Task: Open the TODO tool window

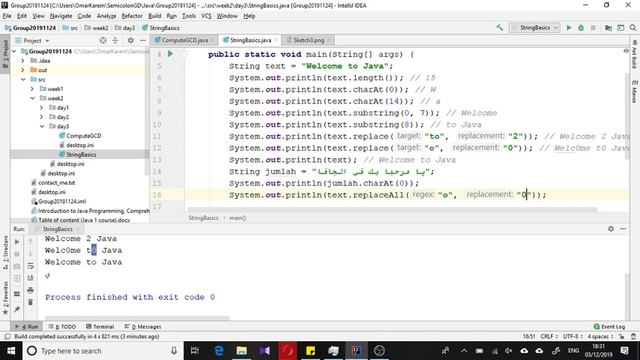Action: 62,327
